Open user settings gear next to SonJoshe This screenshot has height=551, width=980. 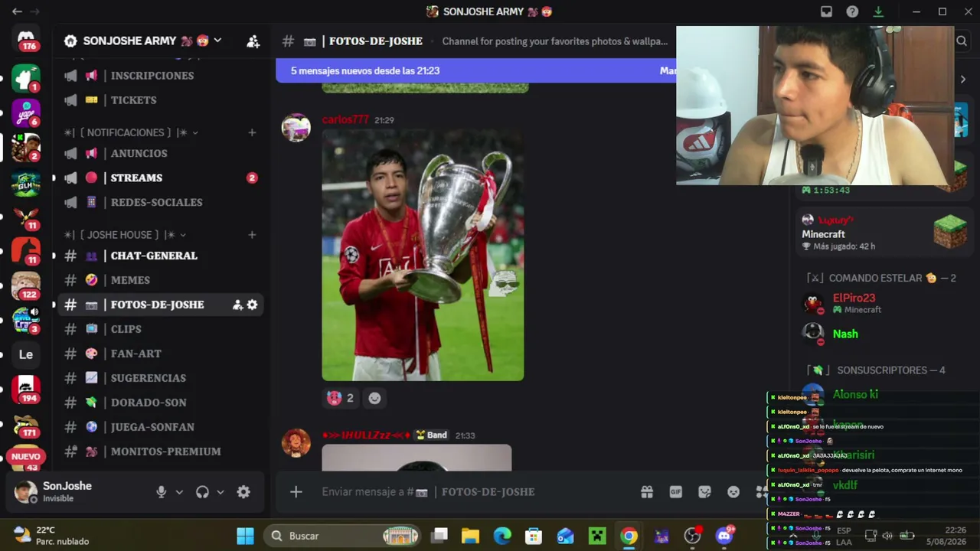click(243, 492)
